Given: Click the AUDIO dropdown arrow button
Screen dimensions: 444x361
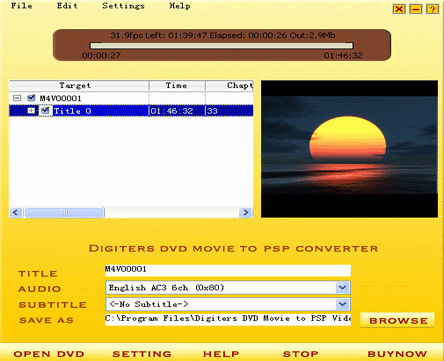Looking at the screenshot, I should click(x=343, y=288).
